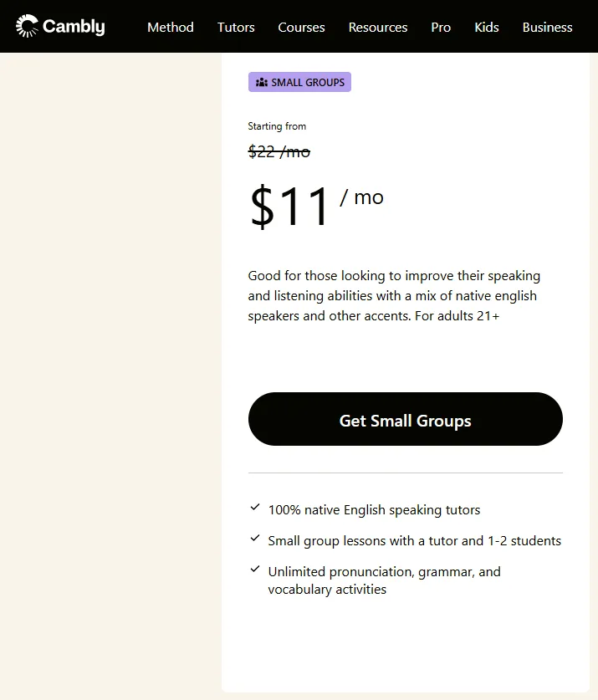The width and height of the screenshot is (598, 700).
Task: Select Resources in the top navigation
Action: 377,27
